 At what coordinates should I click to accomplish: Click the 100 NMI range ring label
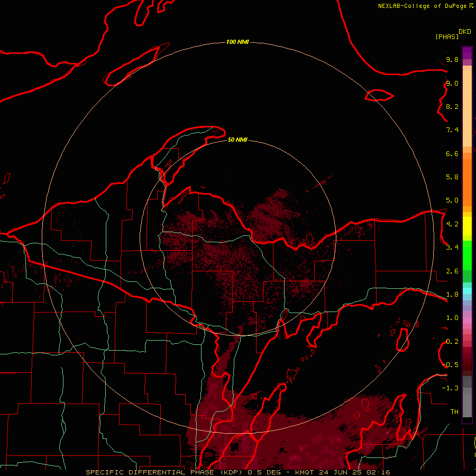tap(237, 42)
